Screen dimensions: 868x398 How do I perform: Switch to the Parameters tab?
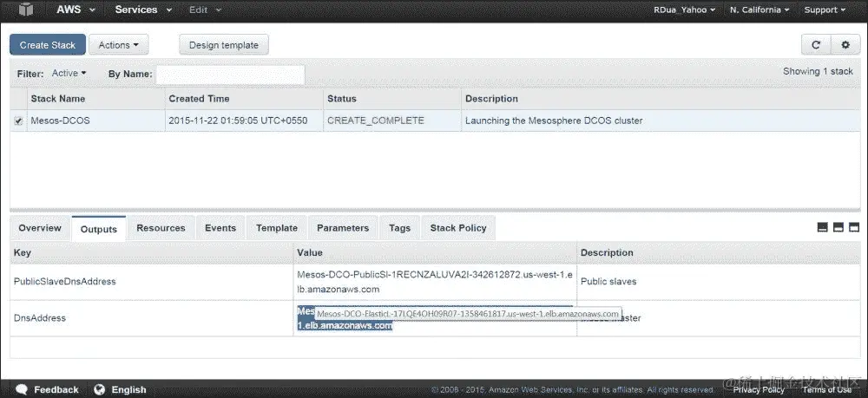click(x=343, y=228)
